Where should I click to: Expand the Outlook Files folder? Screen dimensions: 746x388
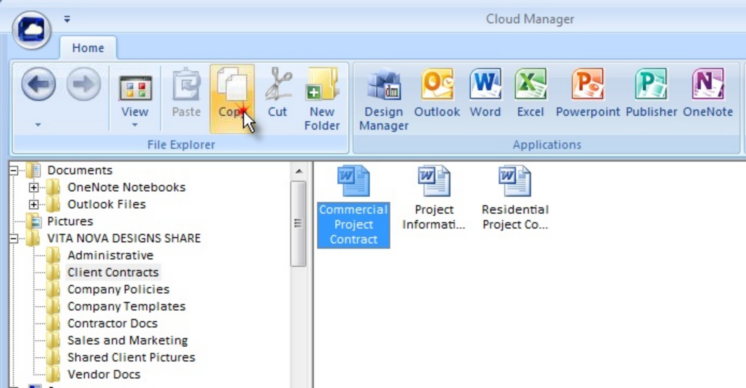[x=34, y=204]
